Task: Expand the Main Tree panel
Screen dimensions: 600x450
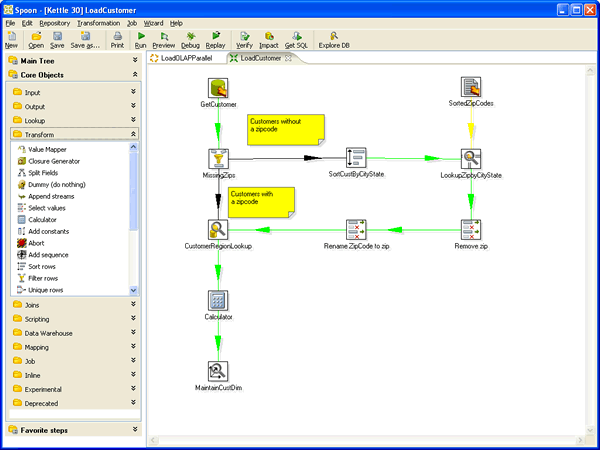Action: click(135, 60)
